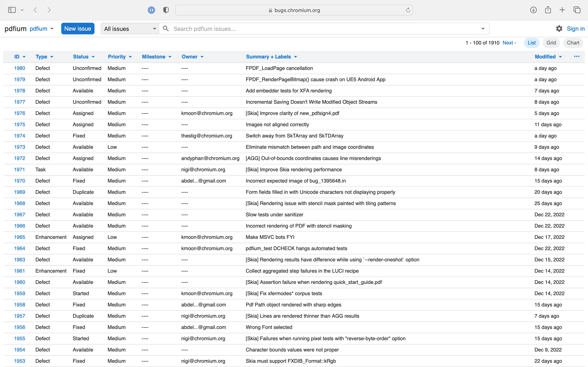588x367 pixels.
Task: Open the downloads list icon
Action: (x=534, y=10)
